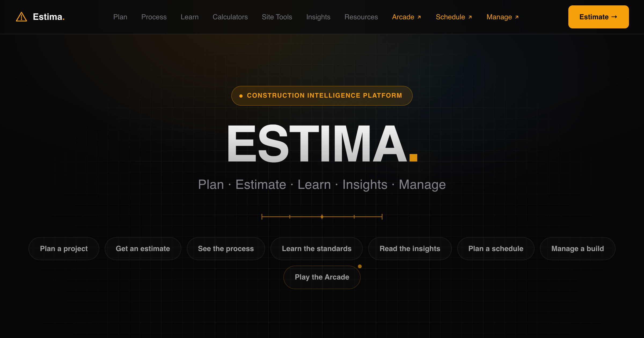This screenshot has height=338, width=644.
Task: Open the Insights nav link
Action: tap(318, 17)
